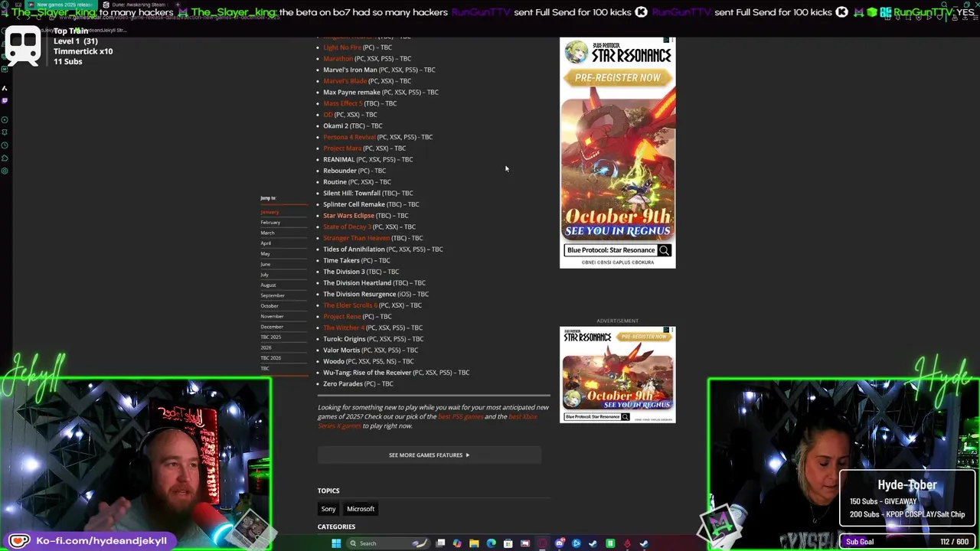Open Extensions cube icon in sidebar
The width and height of the screenshot is (980, 551).
pyautogui.click(x=5, y=158)
